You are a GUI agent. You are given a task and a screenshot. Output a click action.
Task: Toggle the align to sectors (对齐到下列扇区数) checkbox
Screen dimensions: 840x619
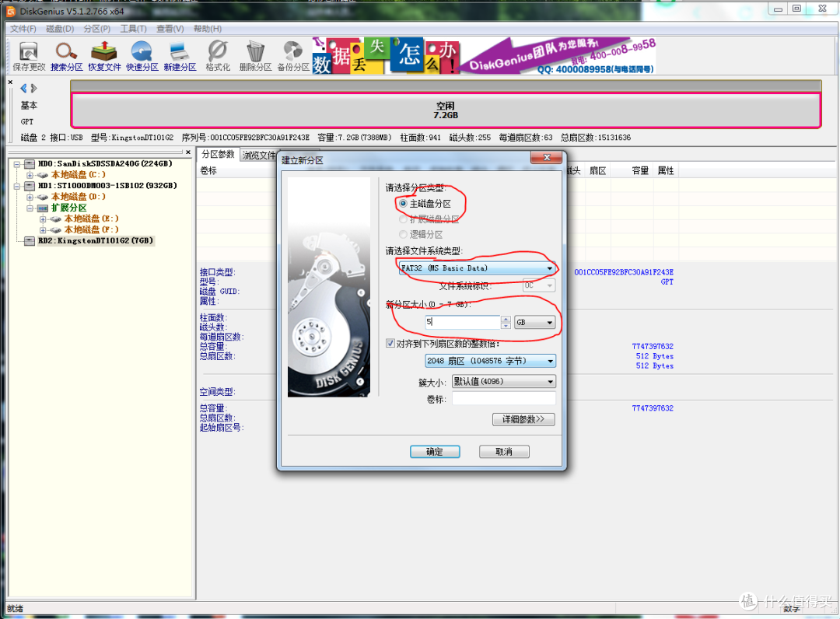390,343
